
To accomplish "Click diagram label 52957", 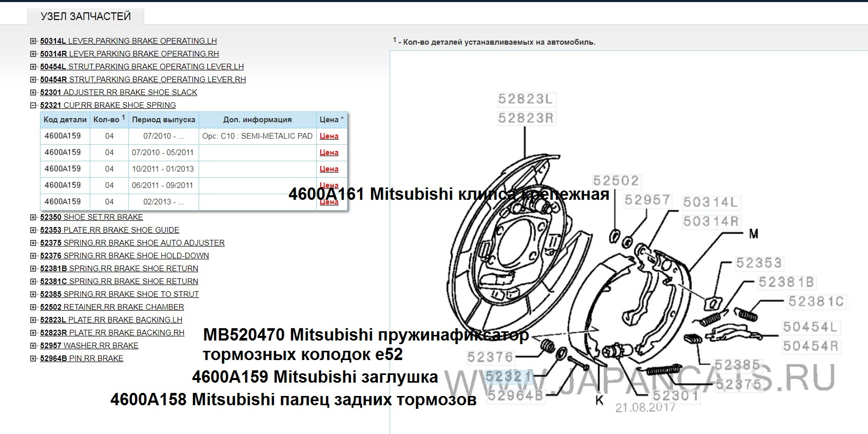I will [x=647, y=200].
